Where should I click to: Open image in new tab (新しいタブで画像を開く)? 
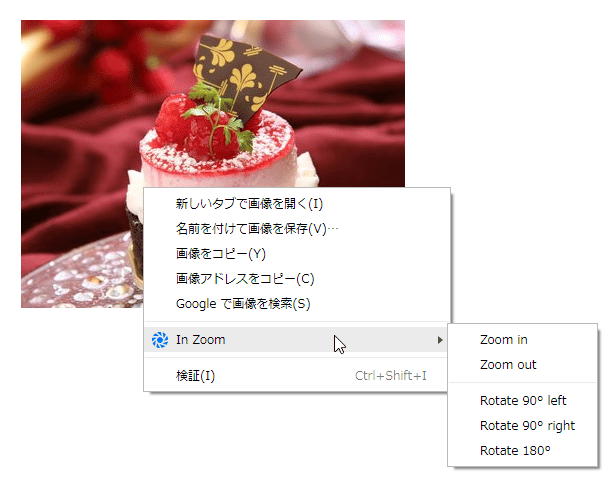pyautogui.click(x=249, y=203)
